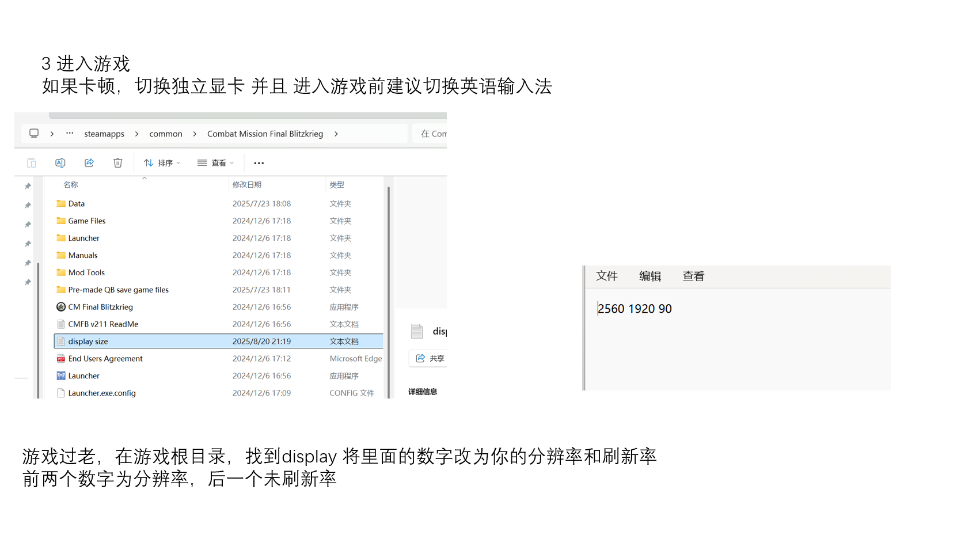The image size is (980, 550).
Task: Click the rename icon in the toolbar
Action: [x=60, y=163]
